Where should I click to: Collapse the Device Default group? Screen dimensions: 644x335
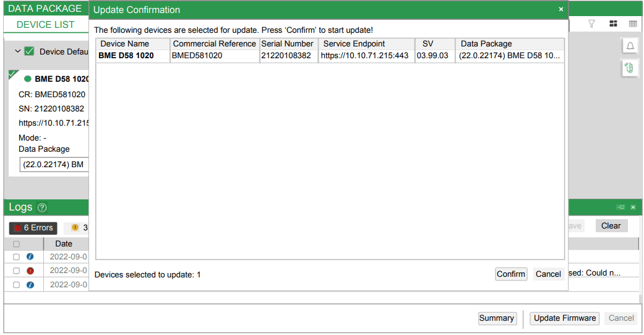tap(18, 51)
